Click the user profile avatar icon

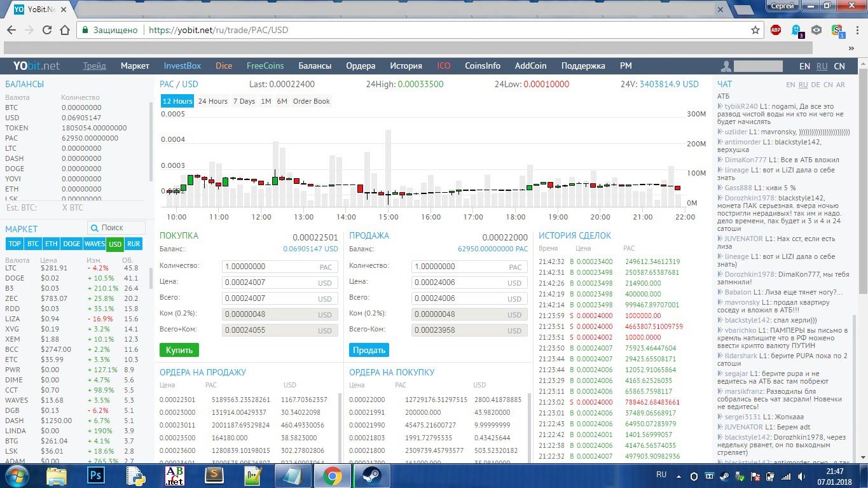coord(726,66)
